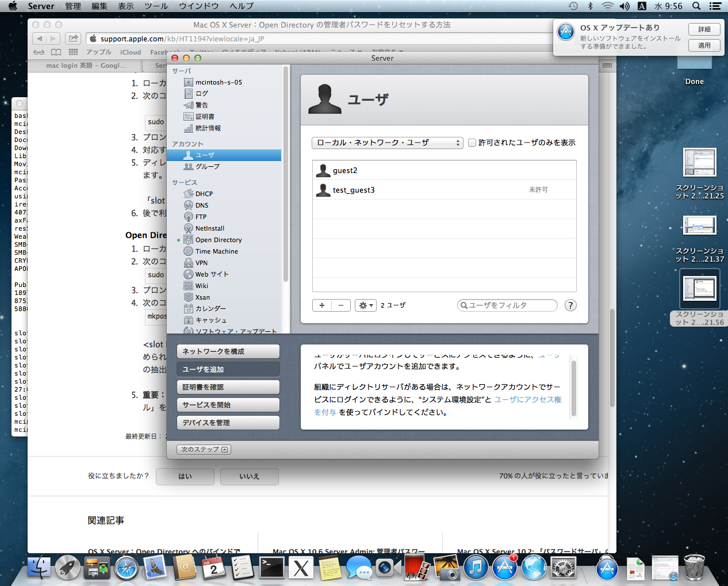
Task: Switch to Safari tab "mac login 英語 – Googl…"
Action: coord(86,66)
